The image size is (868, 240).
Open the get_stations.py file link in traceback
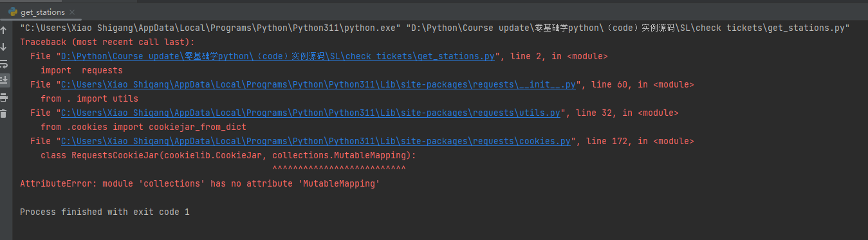278,57
